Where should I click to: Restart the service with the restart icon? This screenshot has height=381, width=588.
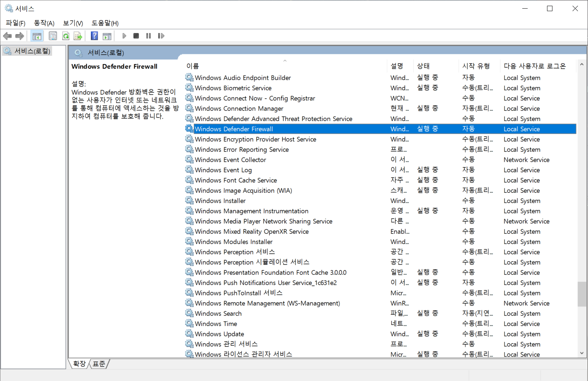pyautogui.click(x=161, y=36)
